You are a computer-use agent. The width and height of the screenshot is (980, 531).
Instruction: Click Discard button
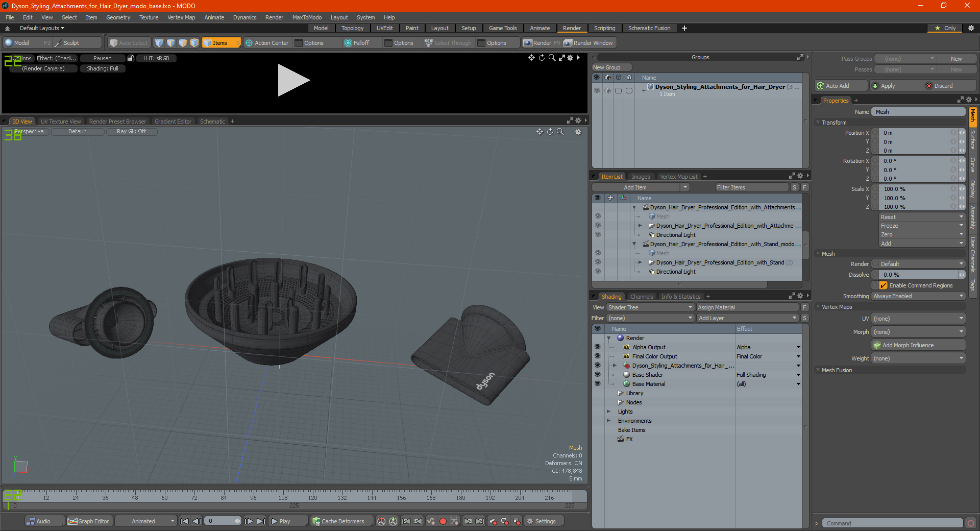point(950,86)
